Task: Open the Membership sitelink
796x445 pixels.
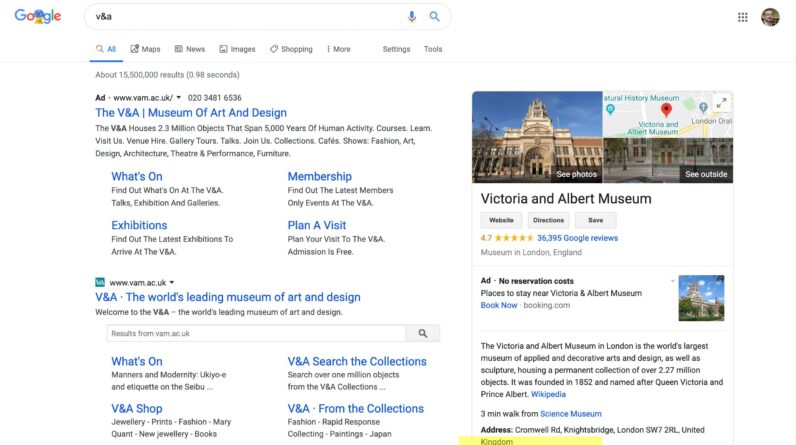Action: pyautogui.click(x=320, y=177)
